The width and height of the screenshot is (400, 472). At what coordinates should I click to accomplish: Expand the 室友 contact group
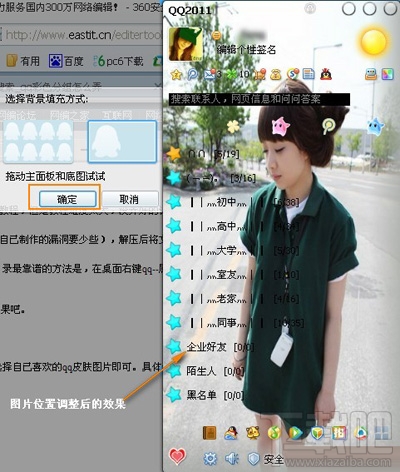[236, 274]
